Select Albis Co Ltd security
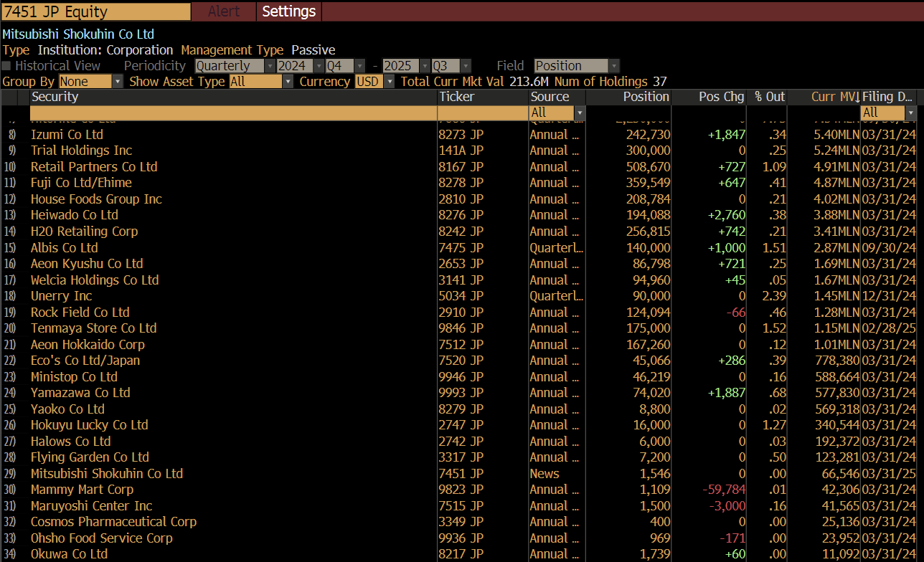Image resolution: width=924 pixels, height=562 pixels. [x=65, y=248]
